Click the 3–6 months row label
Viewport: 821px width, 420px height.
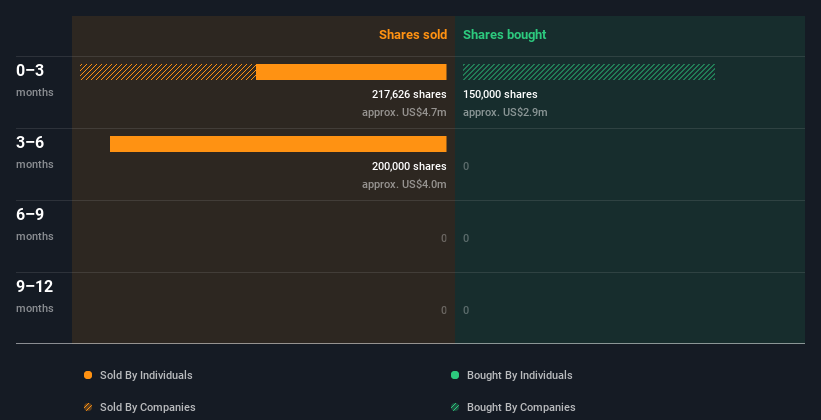click(35, 152)
